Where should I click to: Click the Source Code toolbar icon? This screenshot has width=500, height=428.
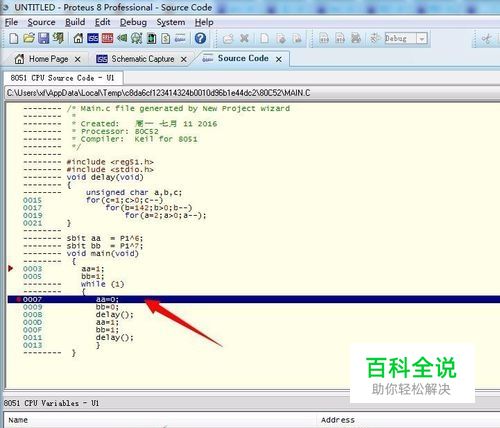(x=180, y=38)
